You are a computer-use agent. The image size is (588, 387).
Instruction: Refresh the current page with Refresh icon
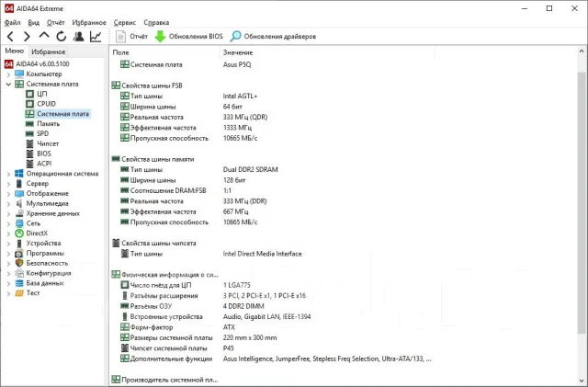[62, 37]
